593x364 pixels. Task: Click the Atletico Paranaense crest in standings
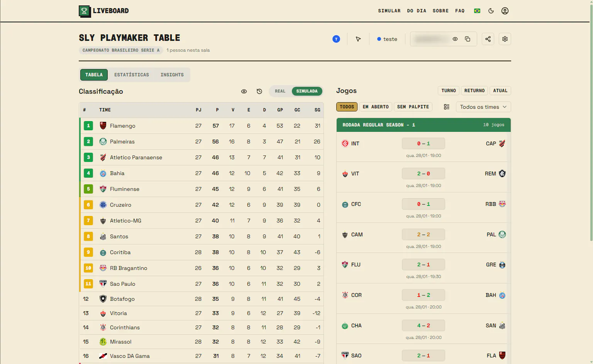coord(103,157)
